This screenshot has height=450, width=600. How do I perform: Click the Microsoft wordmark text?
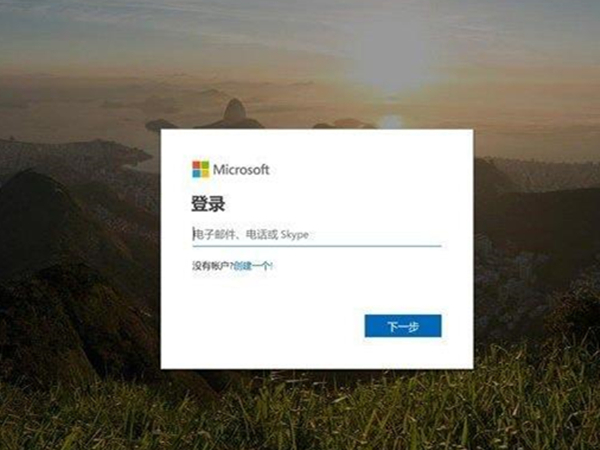tap(241, 170)
